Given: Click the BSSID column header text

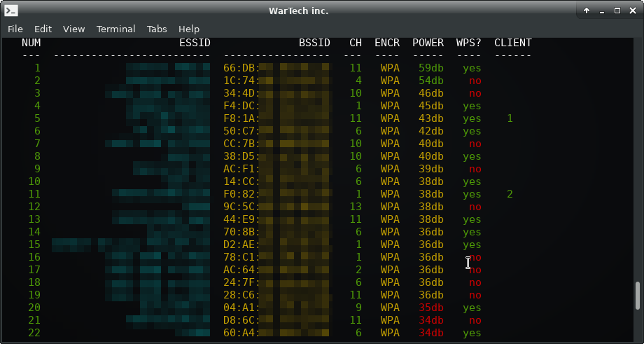Looking at the screenshot, I should coord(314,43).
